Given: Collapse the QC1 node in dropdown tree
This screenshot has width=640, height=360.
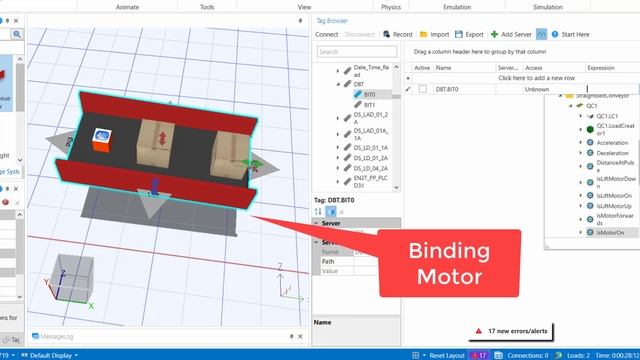Looking at the screenshot, I should [571, 106].
